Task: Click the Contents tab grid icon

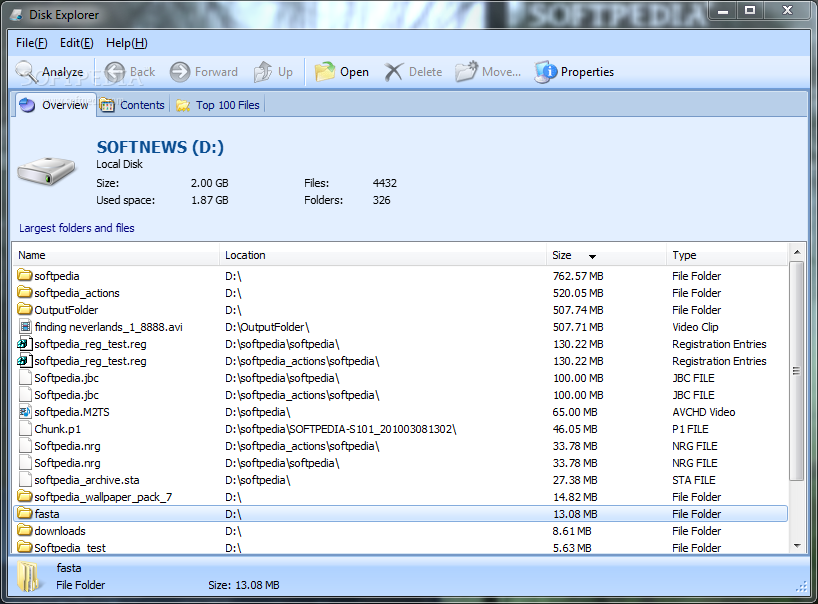Action: point(107,105)
